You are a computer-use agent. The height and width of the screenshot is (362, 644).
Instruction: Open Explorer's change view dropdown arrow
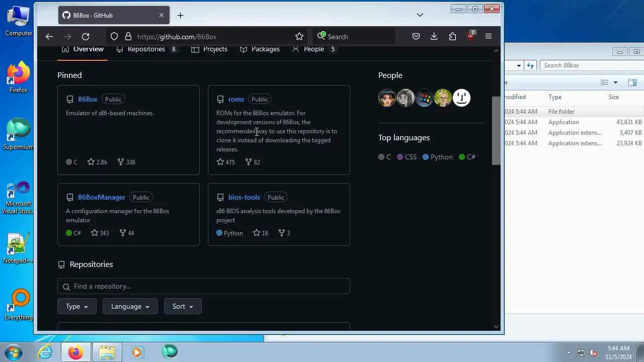615,82
